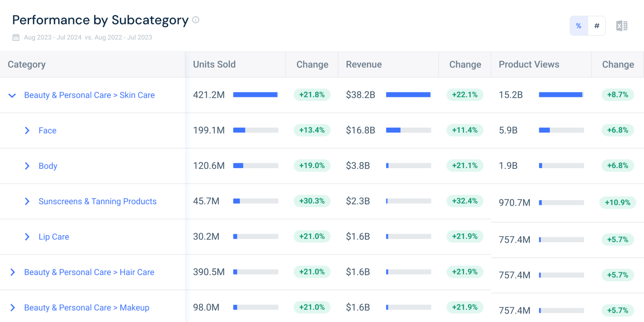Click the +30.3% change badge for Sunscreens

click(312, 201)
